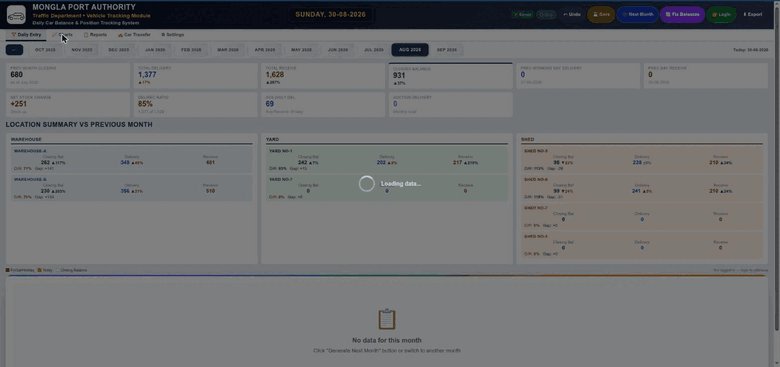Select the OCT 2025 month tab
Viewport: 780px width, 367px height.
pyautogui.click(x=45, y=50)
